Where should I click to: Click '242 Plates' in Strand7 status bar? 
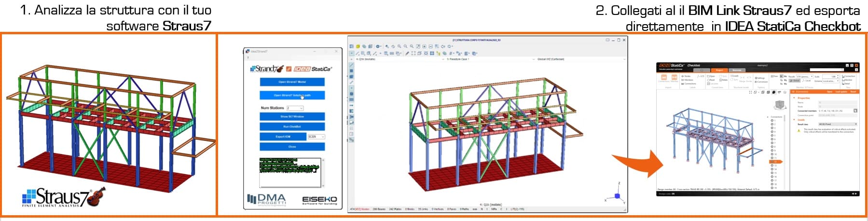[x=395, y=209]
